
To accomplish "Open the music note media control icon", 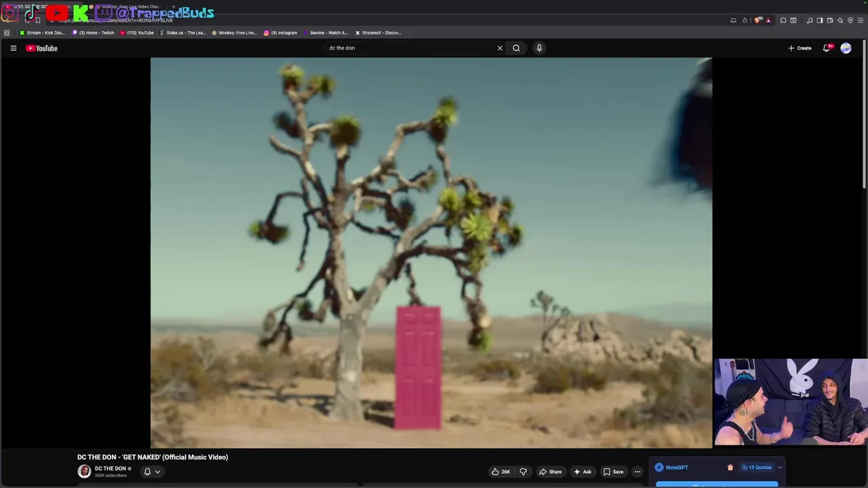I will point(809,20).
